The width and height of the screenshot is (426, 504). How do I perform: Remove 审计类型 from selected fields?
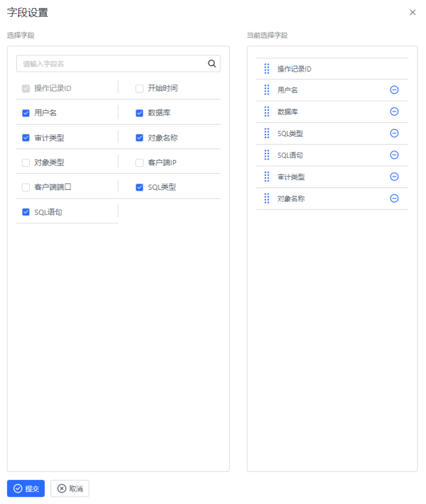394,177
